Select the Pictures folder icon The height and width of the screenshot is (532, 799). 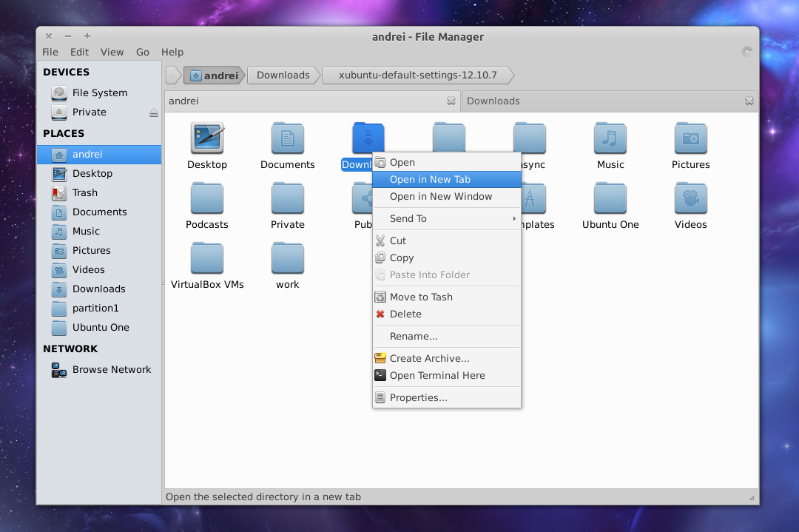click(690, 138)
